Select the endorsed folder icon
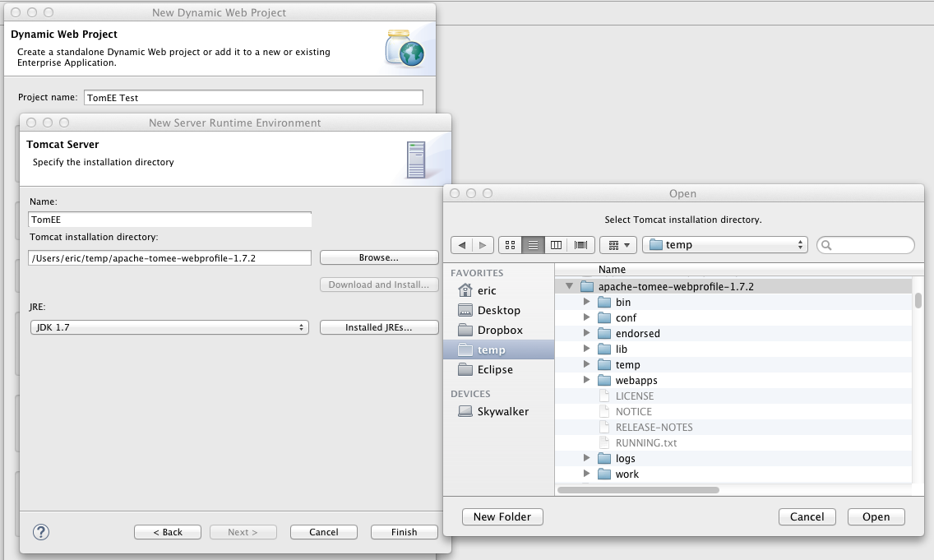934x560 pixels. [604, 333]
